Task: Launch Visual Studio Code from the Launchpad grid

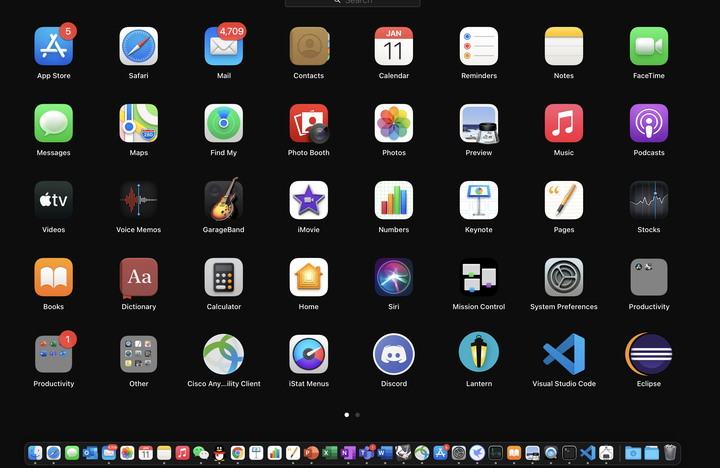Action: pyautogui.click(x=564, y=354)
